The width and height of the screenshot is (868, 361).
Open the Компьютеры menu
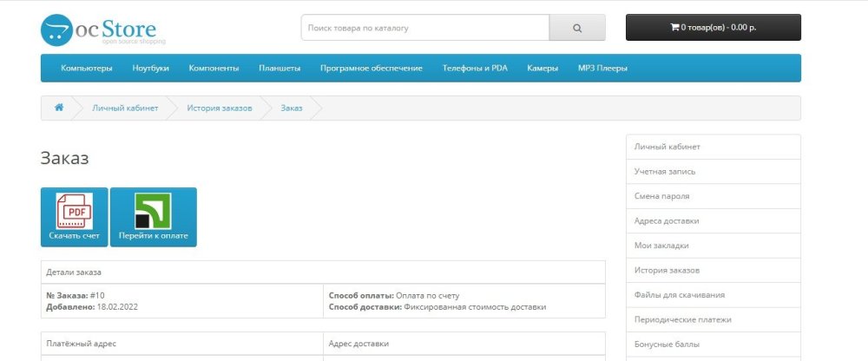[x=87, y=69]
